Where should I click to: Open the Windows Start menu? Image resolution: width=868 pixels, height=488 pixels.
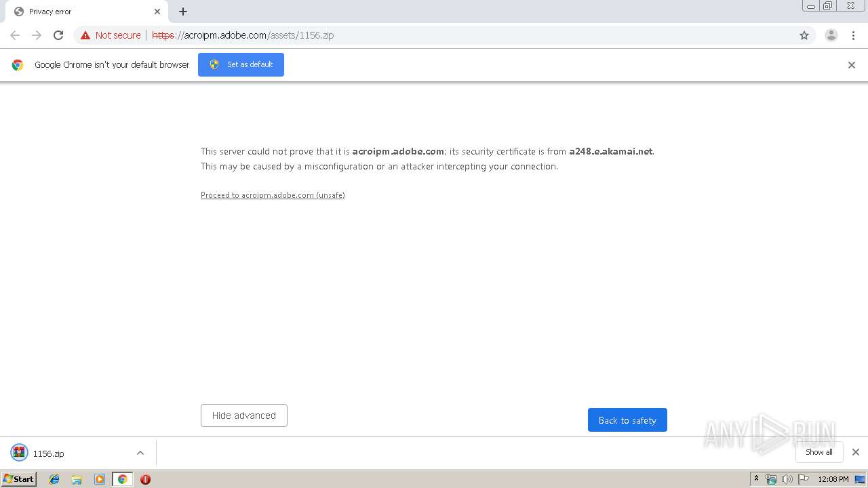tap(19, 479)
